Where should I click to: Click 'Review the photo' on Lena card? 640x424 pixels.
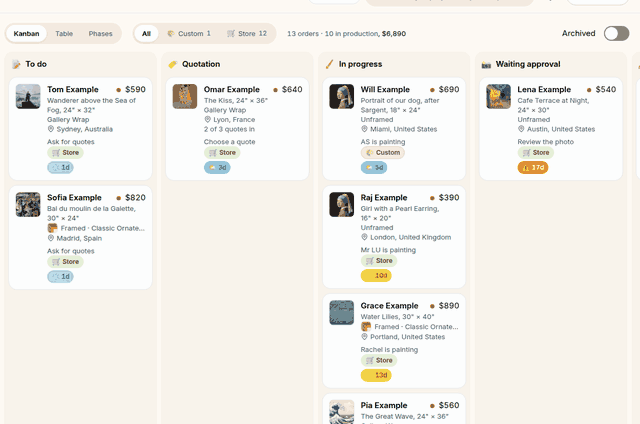click(545, 142)
